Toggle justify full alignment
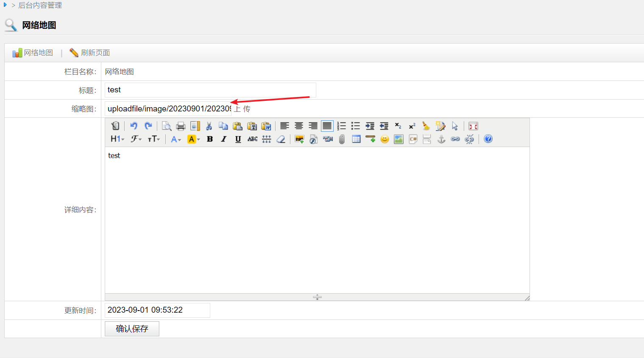This screenshot has width=644, height=358. tap(327, 126)
